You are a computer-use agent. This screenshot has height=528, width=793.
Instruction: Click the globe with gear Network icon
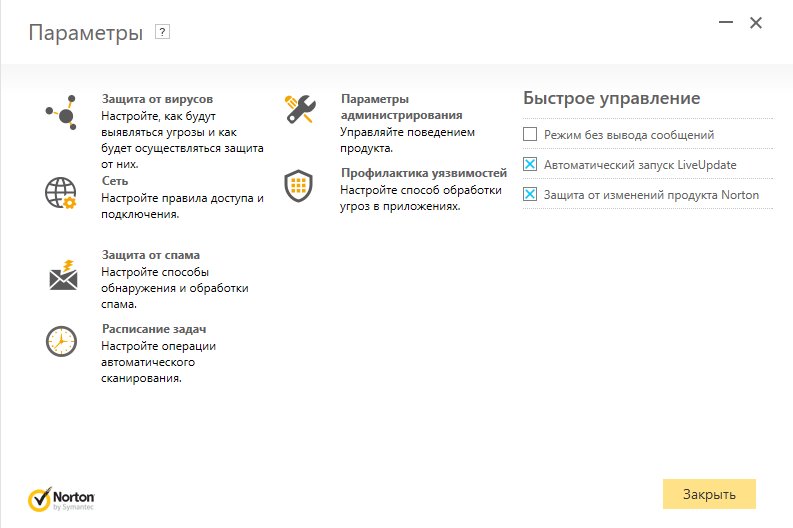61,193
